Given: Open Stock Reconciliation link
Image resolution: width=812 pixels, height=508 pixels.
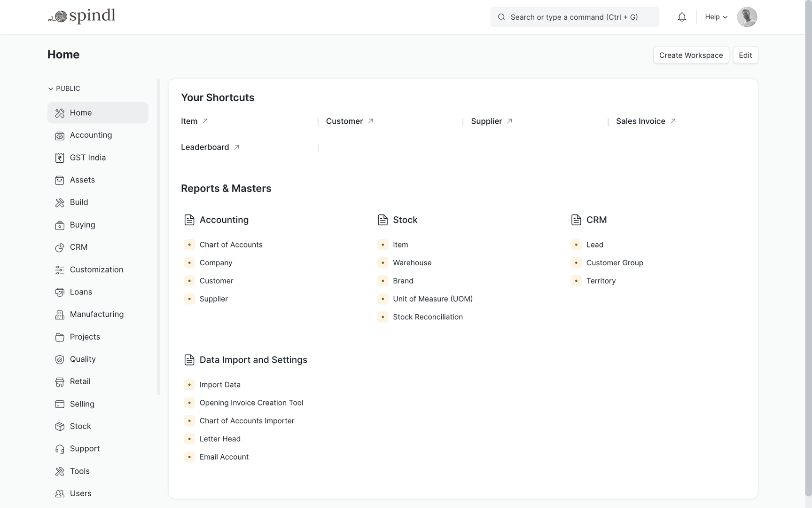Looking at the screenshot, I should [x=428, y=317].
